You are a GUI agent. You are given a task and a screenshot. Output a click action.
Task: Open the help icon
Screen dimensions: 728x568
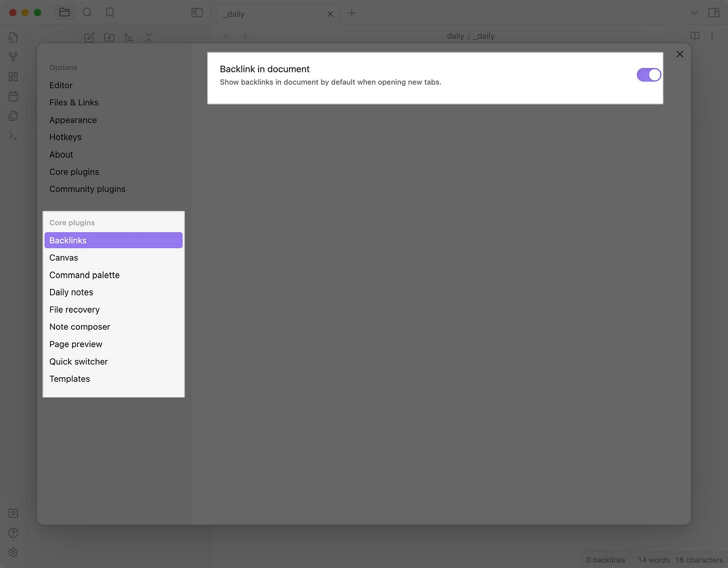pyautogui.click(x=13, y=533)
